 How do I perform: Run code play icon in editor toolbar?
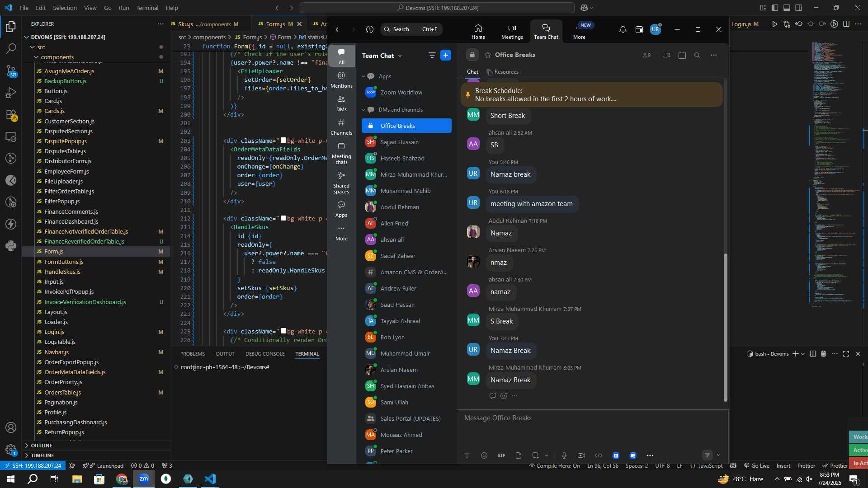click(774, 24)
